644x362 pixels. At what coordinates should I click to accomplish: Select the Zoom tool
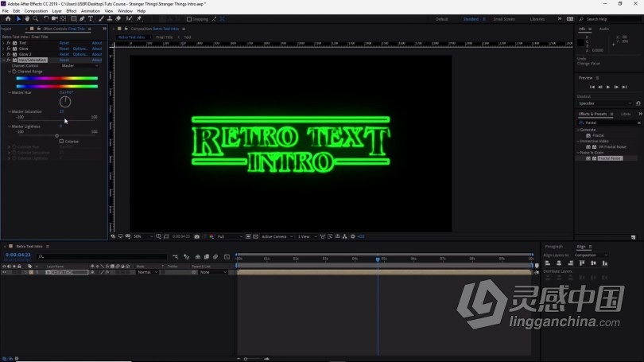[35, 19]
